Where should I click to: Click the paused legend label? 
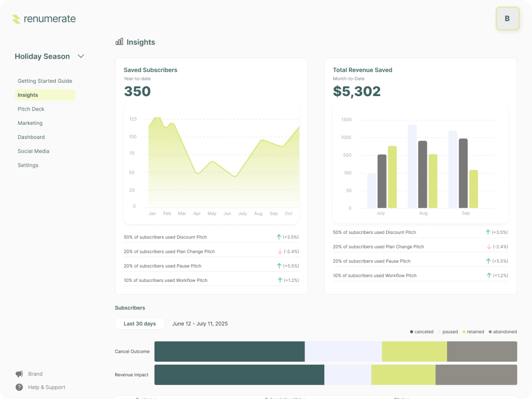[x=450, y=332]
